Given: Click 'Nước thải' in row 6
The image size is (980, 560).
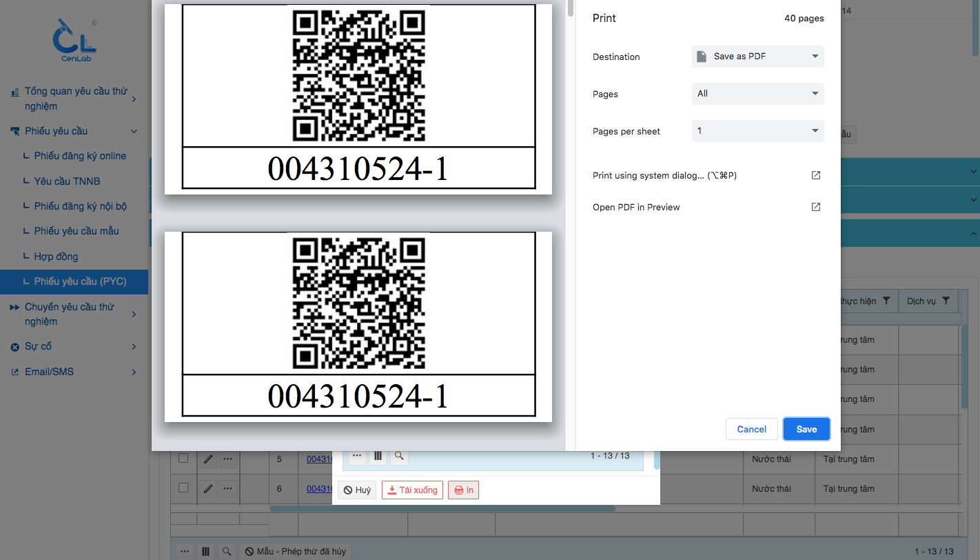Looking at the screenshot, I should [x=772, y=489].
